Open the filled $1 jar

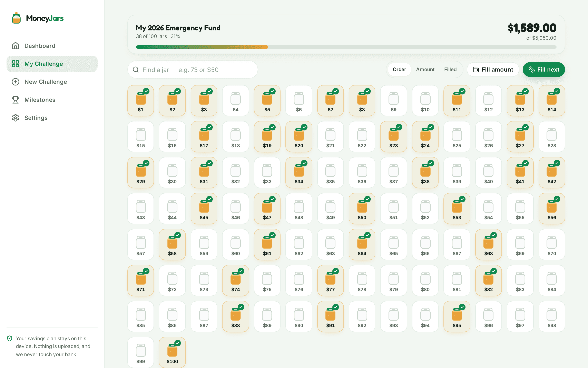point(141,101)
